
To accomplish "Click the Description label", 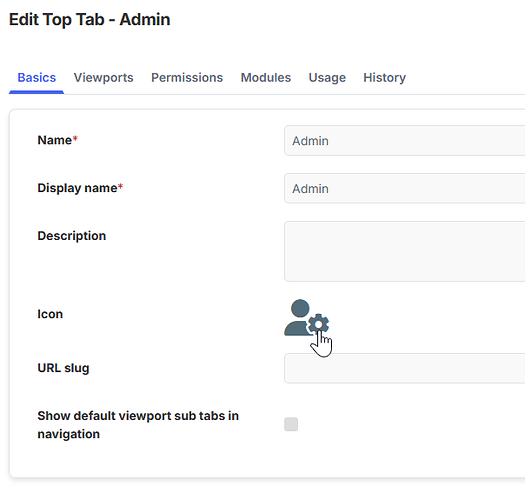I will click(x=72, y=236).
